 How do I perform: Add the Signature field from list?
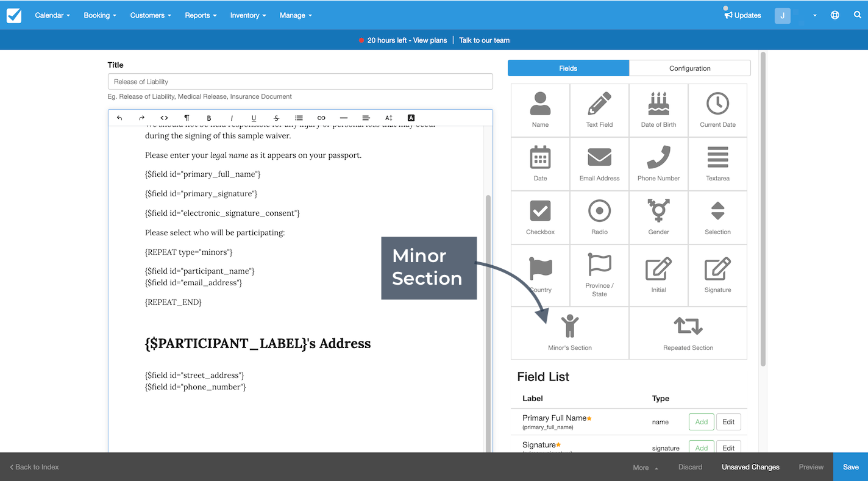[702, 447]
